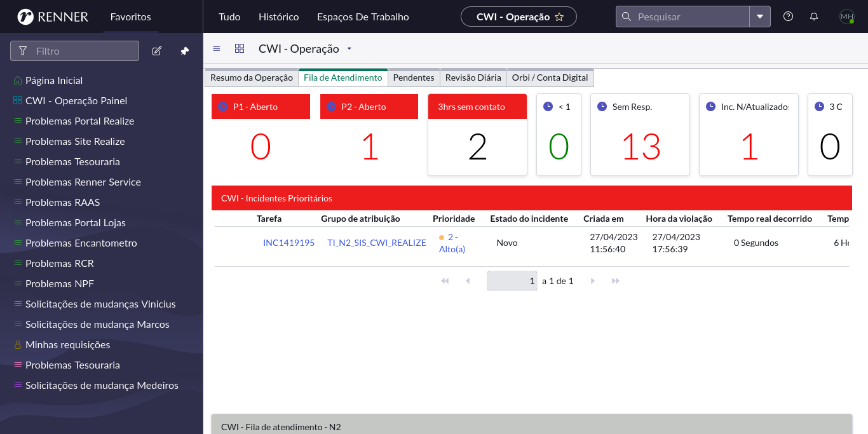
Task: Click the circle icon on P1 - Aberto card
Action: (222, 107)
